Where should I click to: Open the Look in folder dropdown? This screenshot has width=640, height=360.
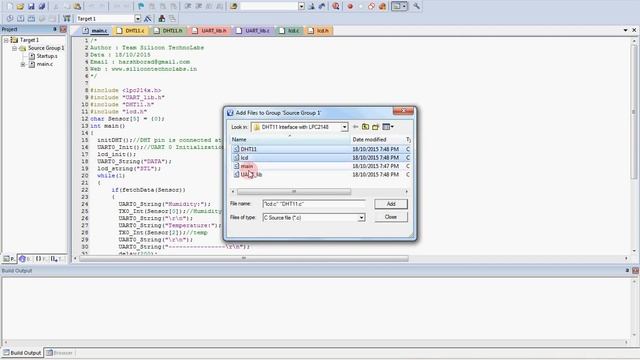pos(344,127)
